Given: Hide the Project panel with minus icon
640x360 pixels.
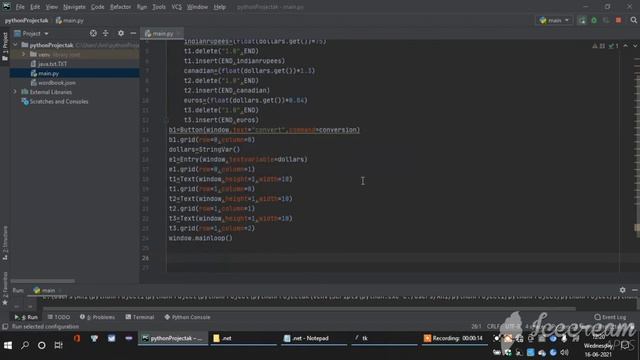Looking at the screenshot, I should pyautogui.click(x=133, y=33).
